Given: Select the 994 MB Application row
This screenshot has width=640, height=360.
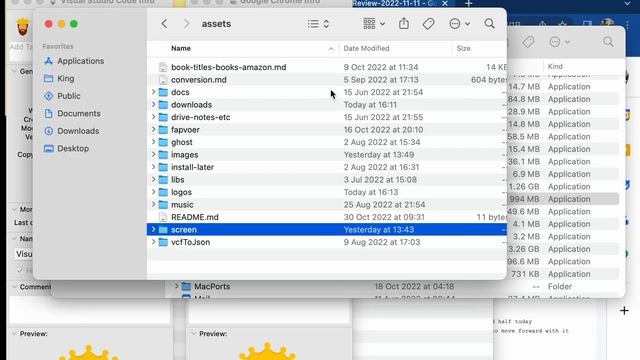Looking at the screenshot, I should (563, 199).
